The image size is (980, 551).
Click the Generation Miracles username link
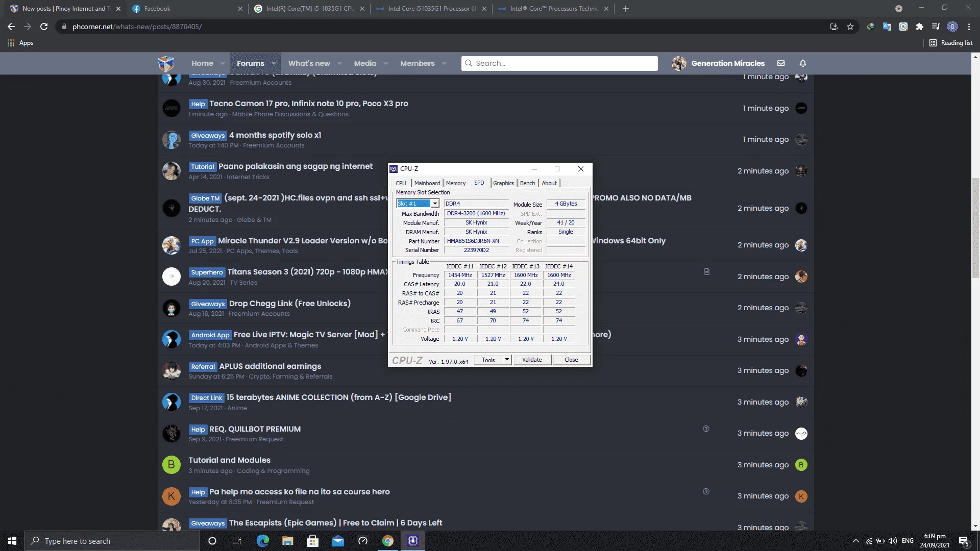pos(728,63)
